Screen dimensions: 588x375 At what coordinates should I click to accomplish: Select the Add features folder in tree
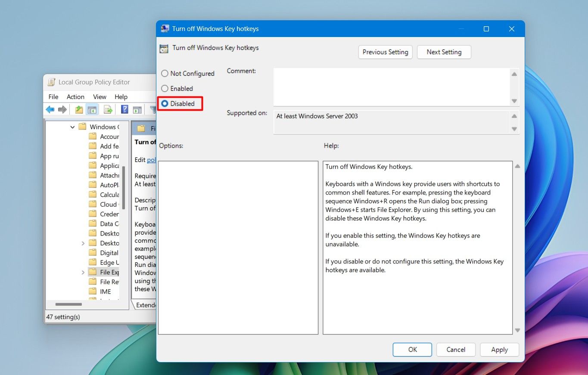coord(104,146)
